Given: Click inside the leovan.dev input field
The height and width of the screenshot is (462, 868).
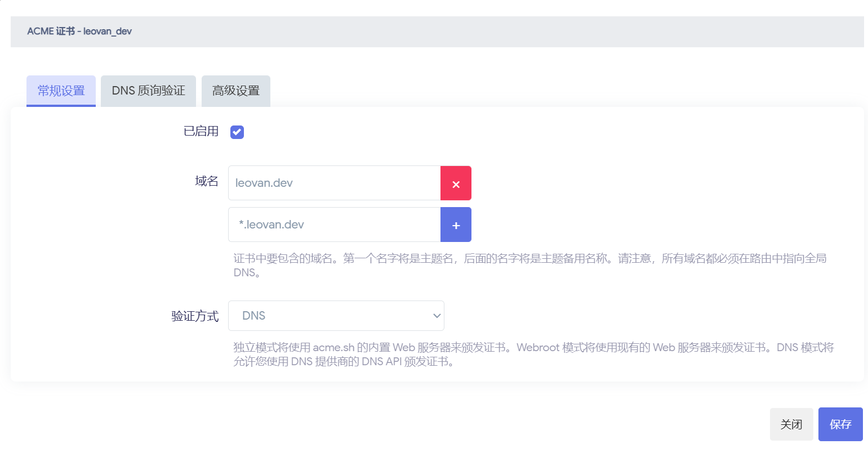Looking at the screenshot, I should (x=332, y=183).
